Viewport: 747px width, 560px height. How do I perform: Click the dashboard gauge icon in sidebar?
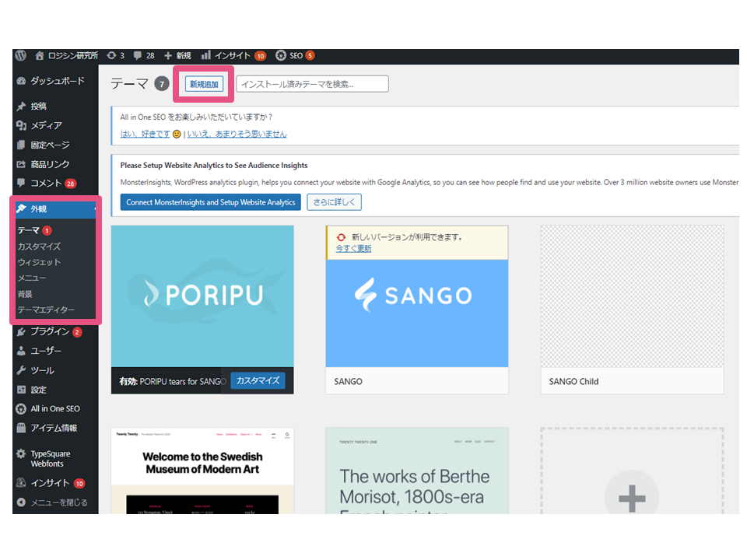pos(21,81)
